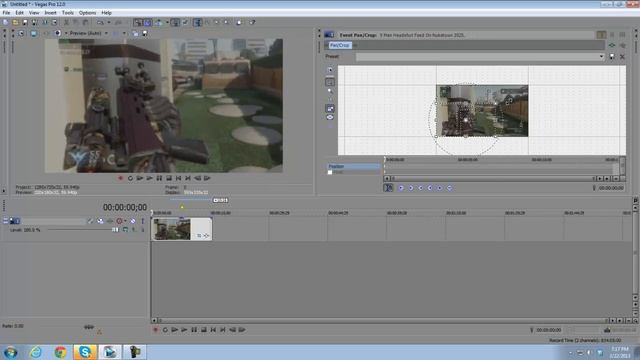Screen dimensions: 640x360
Task: Open the File menu
Action: pos(6,13)
